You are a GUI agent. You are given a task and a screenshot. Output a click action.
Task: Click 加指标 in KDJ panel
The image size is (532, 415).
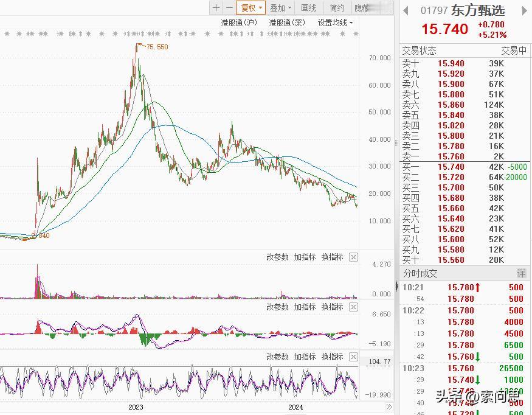(x=305, y=357)
